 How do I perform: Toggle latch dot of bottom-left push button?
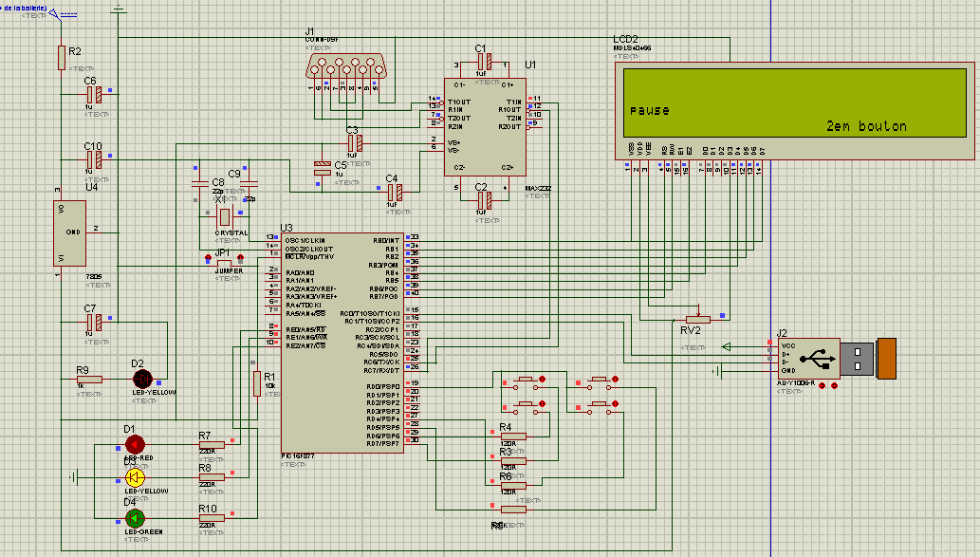[x=542, y=404]
